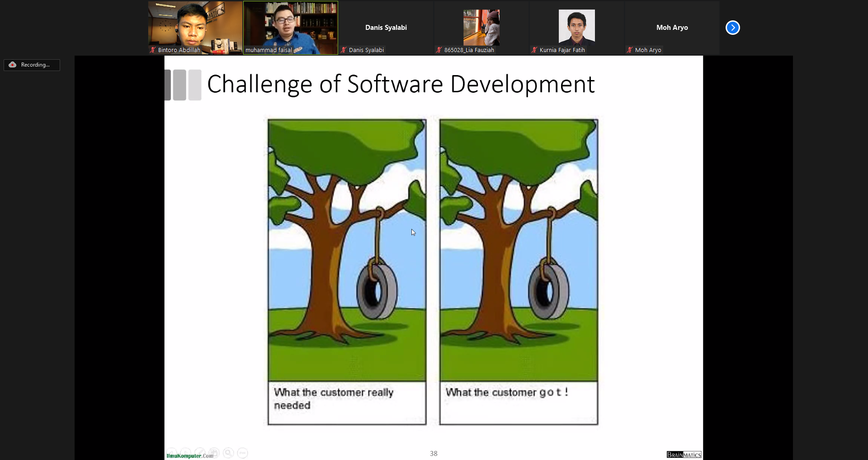868x460 pixels.
Task: Go to previous slide using slideshow arrow
Action: click(x=172, y=452)
